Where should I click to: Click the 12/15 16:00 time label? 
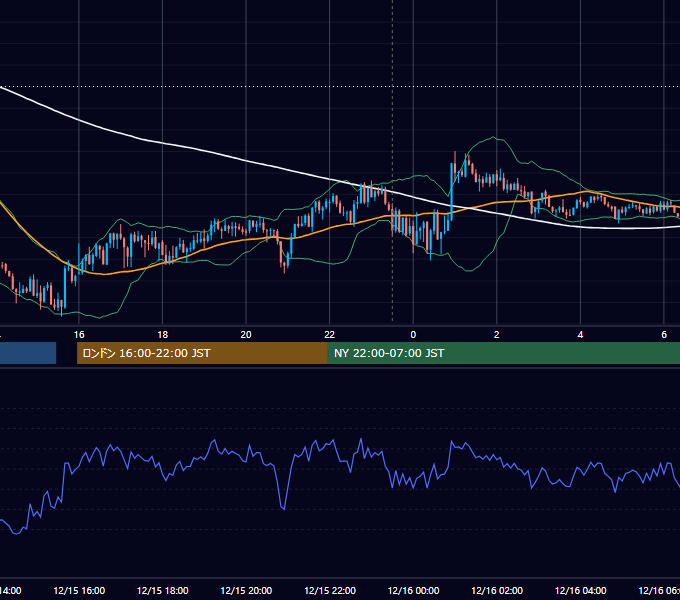[79, 591]
